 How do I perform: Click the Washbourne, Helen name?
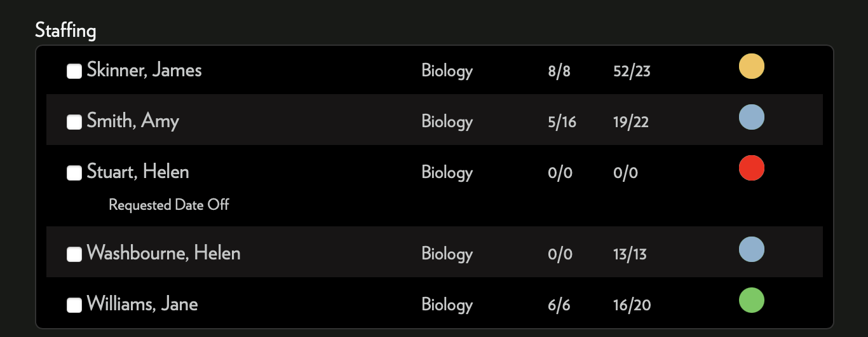pos(164,253)
